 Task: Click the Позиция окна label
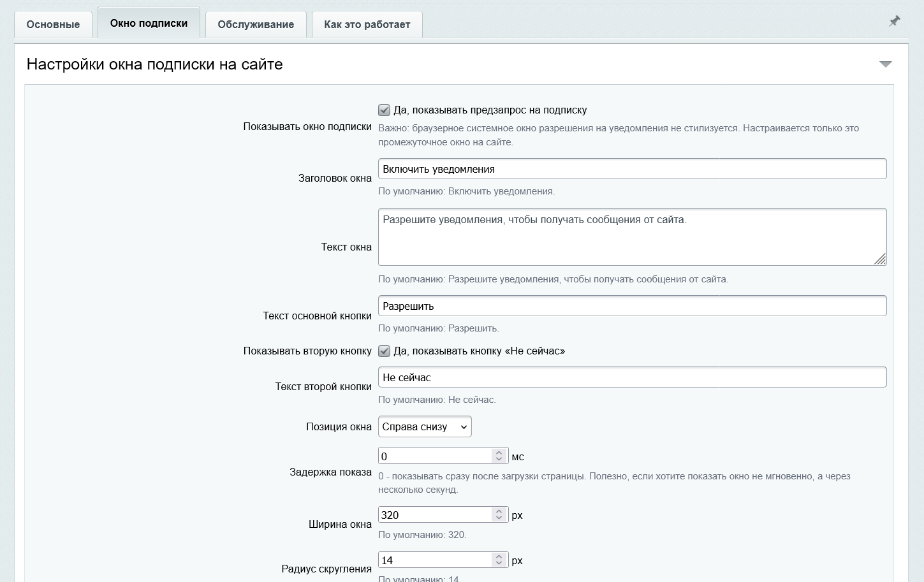(339, 427)
